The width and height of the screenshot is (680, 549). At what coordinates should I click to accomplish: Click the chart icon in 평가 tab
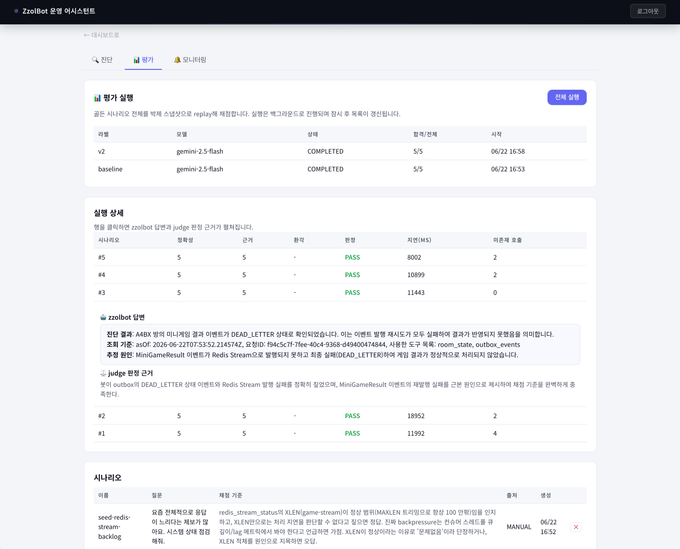[136, 60]
